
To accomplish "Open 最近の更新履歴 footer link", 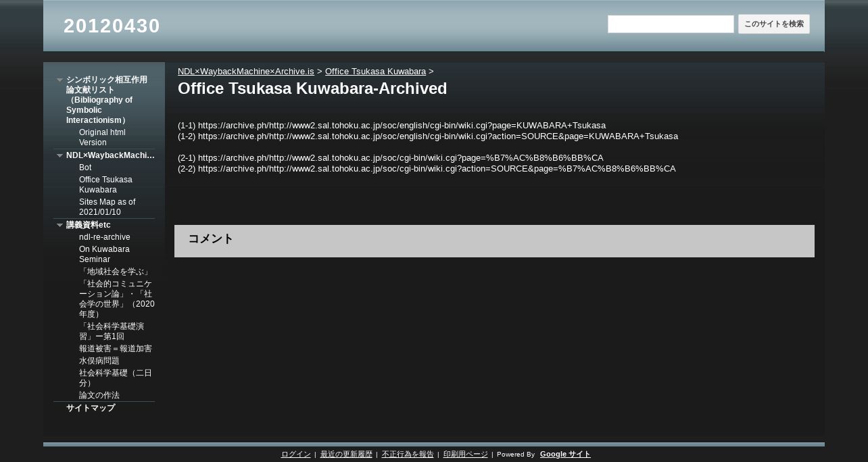I will [346, 455].
